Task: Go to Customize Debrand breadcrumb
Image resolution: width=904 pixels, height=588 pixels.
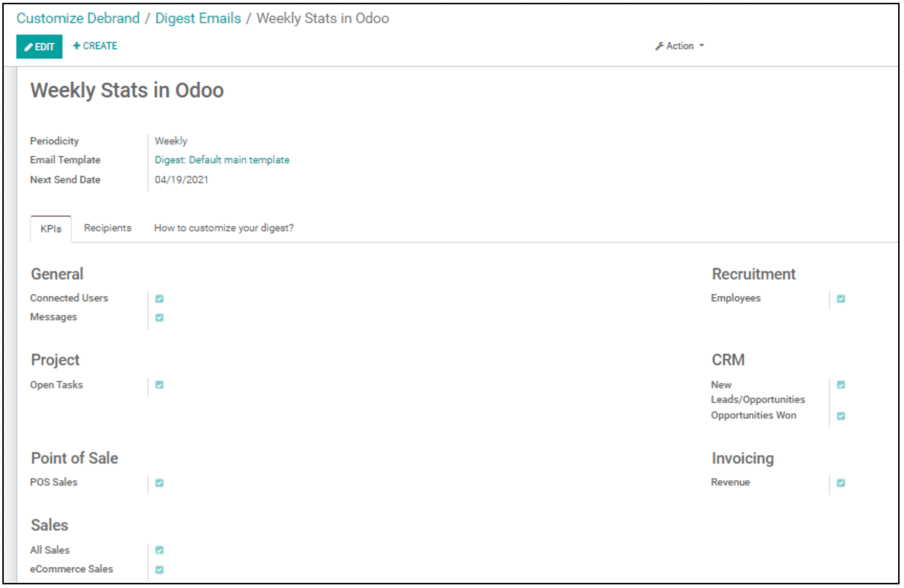Action: 78,18
